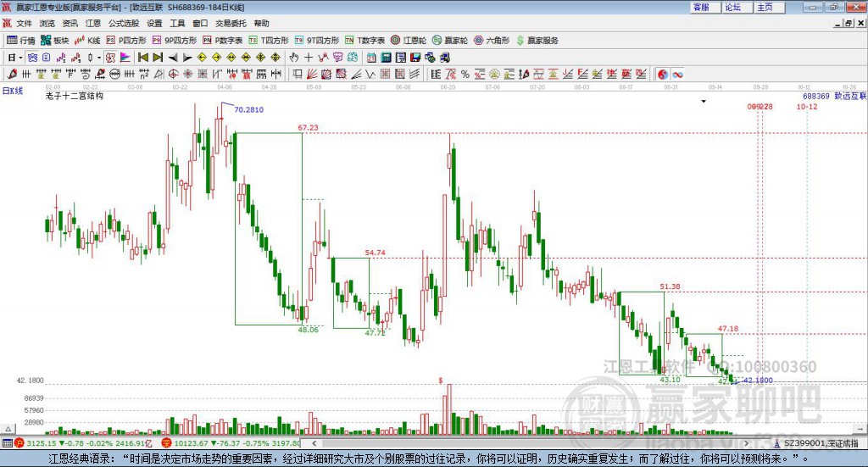
Task: Click the last yellow diamond arrow icon
Action: (275, 58)
